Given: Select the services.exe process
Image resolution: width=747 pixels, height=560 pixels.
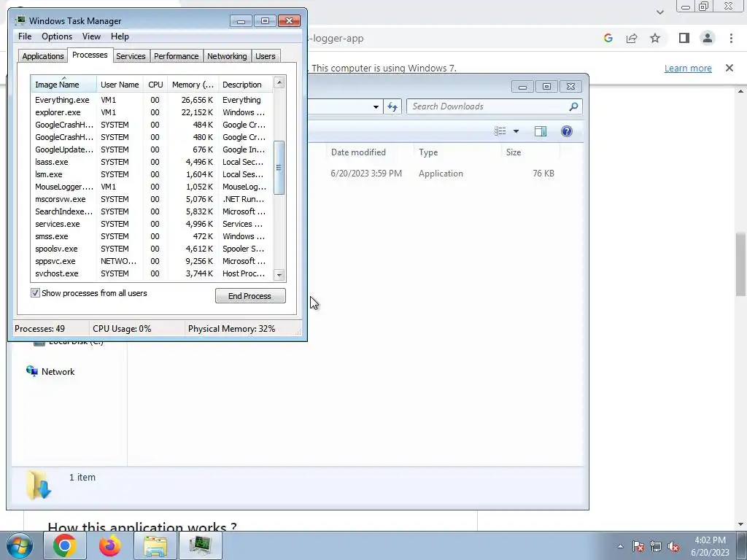Looking at the screenshot, I should coord(152,224).
